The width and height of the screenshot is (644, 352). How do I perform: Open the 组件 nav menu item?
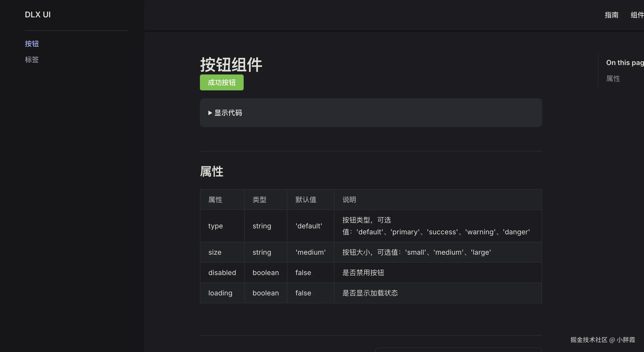637,15
